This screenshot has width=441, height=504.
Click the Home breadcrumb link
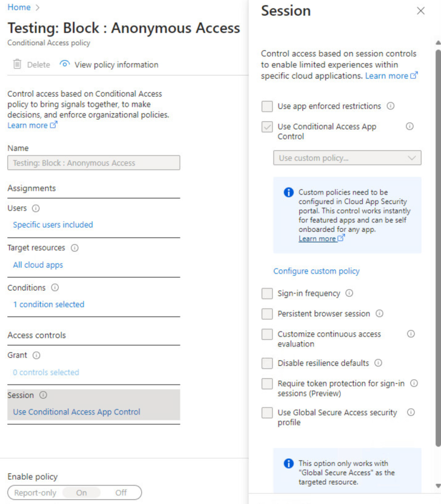[x=19, y=7]
